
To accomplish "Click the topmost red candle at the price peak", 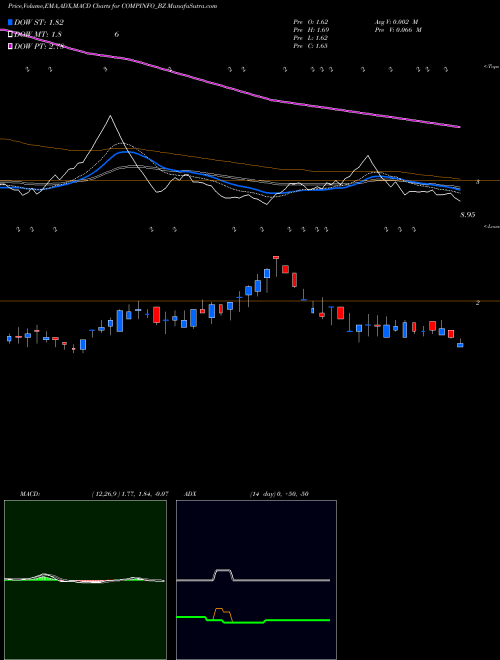I will click(276, 257).
